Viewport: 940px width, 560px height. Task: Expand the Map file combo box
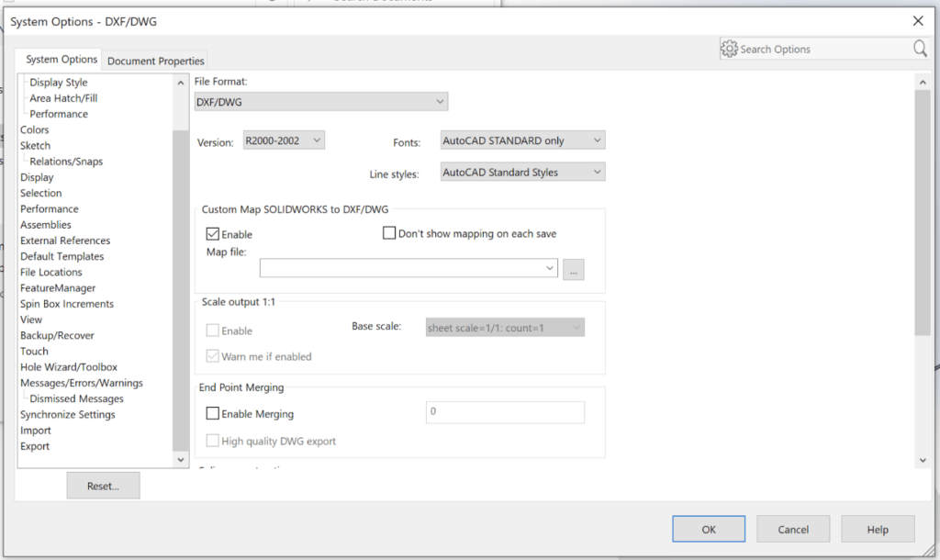click(551, 267)
